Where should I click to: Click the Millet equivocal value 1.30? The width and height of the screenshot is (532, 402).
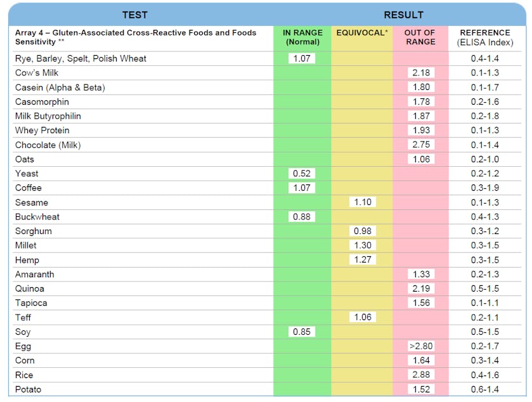point(363,245)
